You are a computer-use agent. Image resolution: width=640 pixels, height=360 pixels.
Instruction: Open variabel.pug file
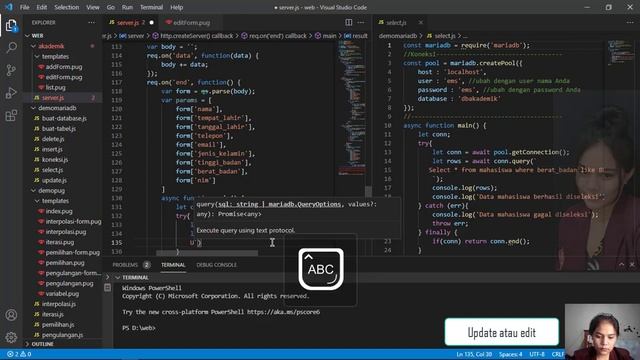(x=62, y=293)
